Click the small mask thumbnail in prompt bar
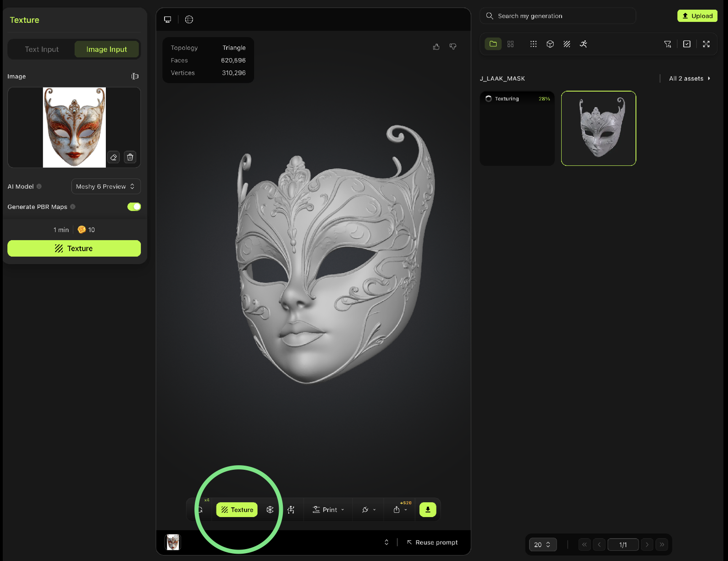 (x=173, y=542)
